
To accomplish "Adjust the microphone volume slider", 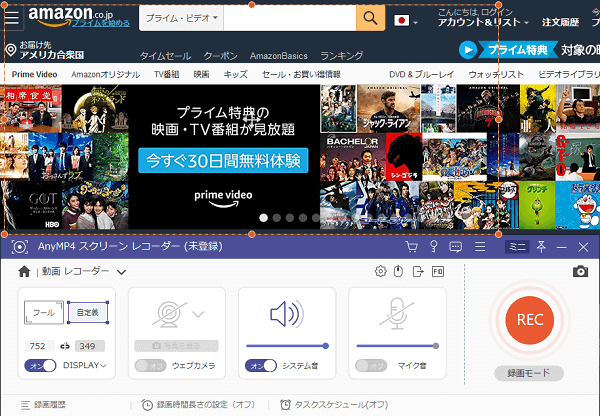I will tap(397, 346).
